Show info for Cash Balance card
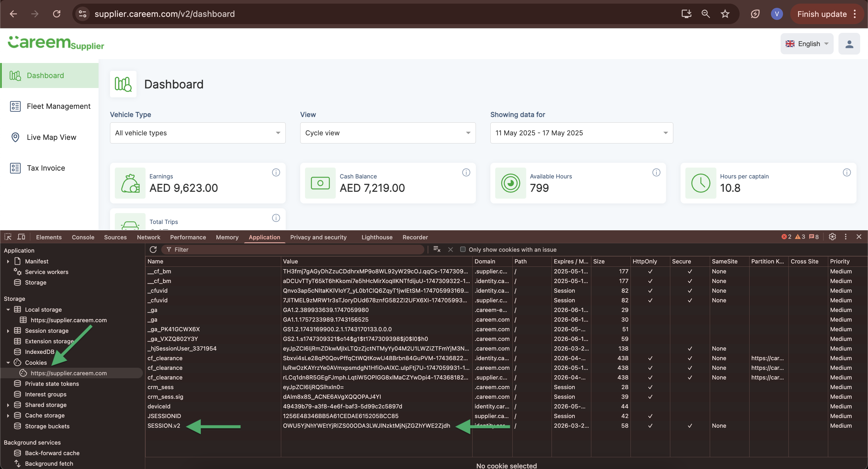Screen dimensions: 868x469 tap(466, 172)
